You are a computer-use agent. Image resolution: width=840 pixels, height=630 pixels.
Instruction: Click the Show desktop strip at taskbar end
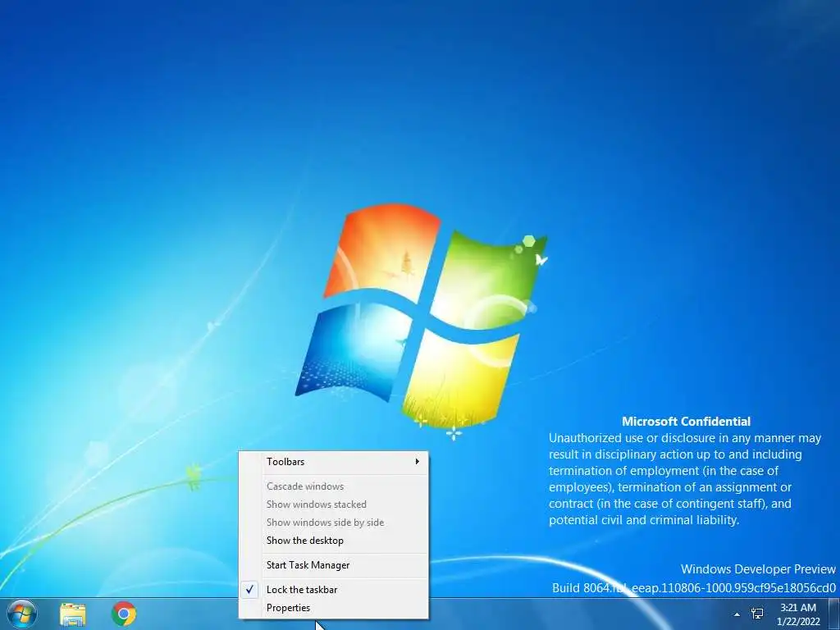834,614
